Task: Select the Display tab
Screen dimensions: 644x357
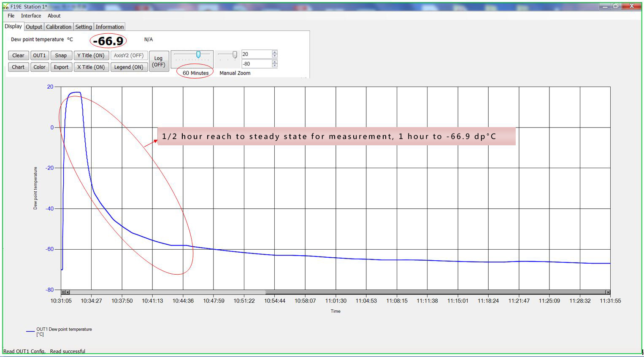Action: (13, 26)
